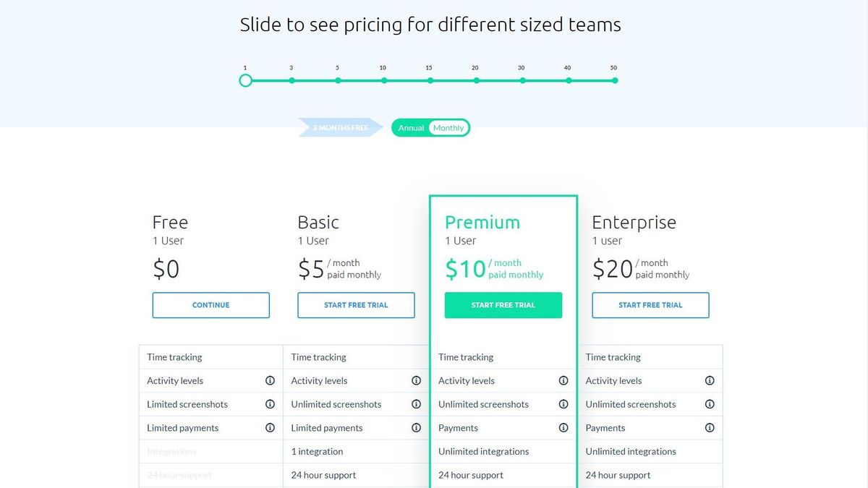Switch billing to Monthly
This screenshot has height=488, width=868.
click(x=448, y=127)
